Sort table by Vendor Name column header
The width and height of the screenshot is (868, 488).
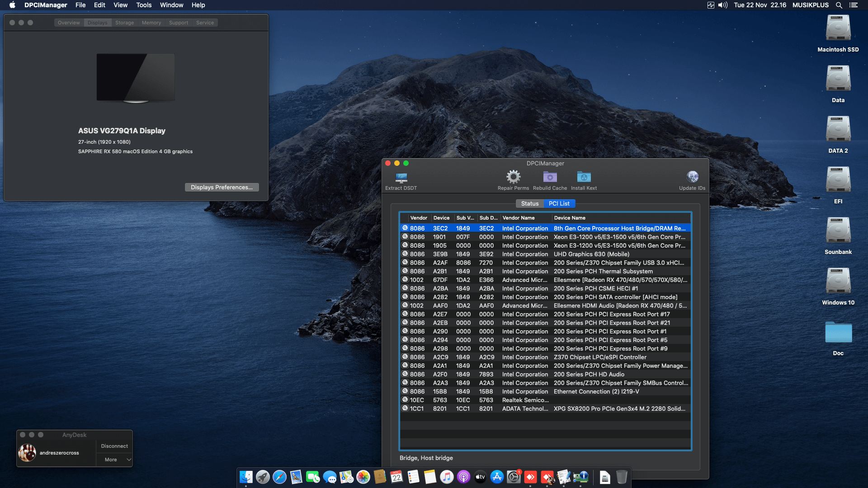click(x=519, y=218)
